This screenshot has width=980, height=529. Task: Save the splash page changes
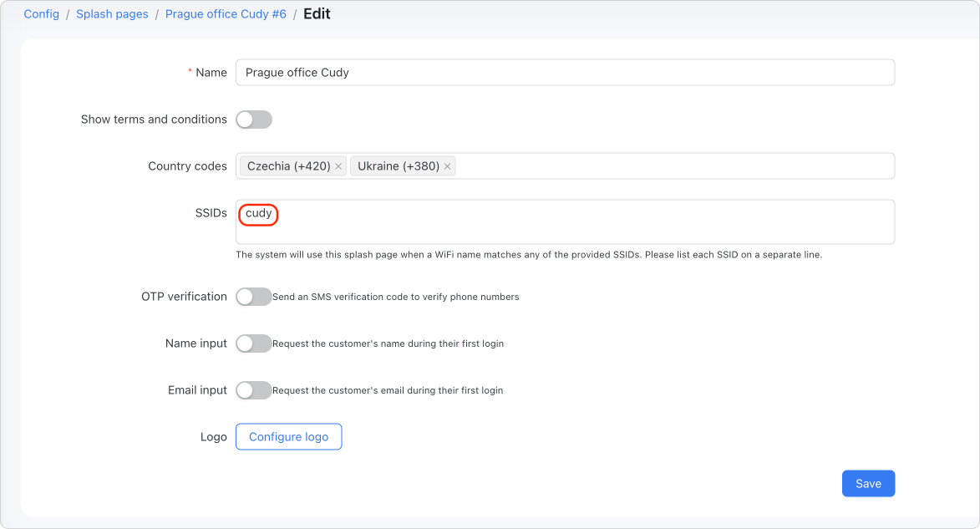(868, 483)
